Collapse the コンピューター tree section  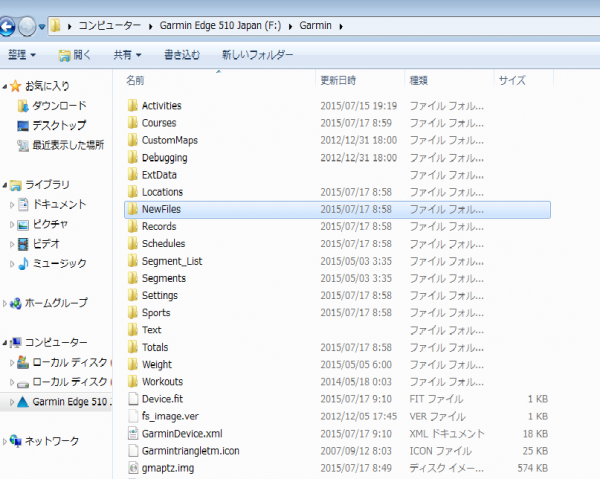click(5, 342)
